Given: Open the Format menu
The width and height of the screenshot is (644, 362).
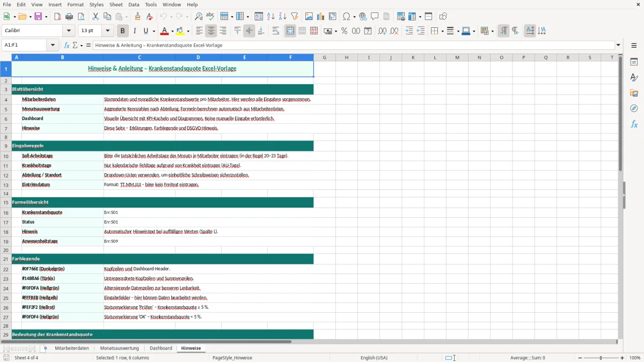Looking at the screenshot, I should (75, 4).
